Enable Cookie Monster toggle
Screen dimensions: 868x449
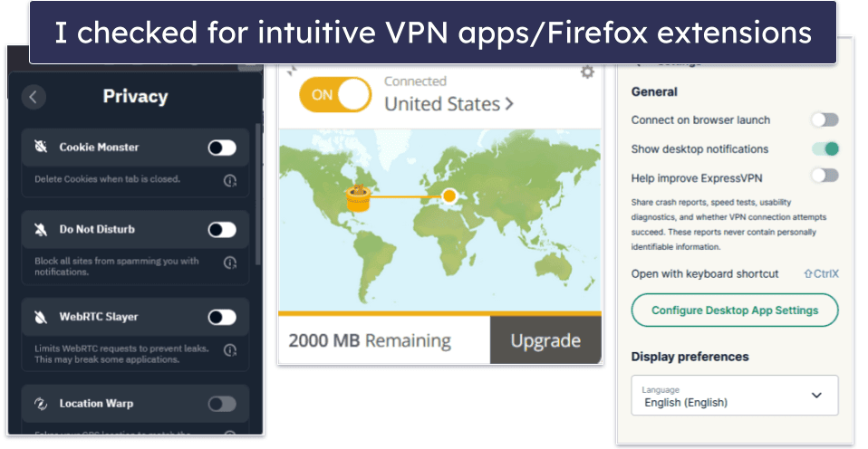click(222, 148)
